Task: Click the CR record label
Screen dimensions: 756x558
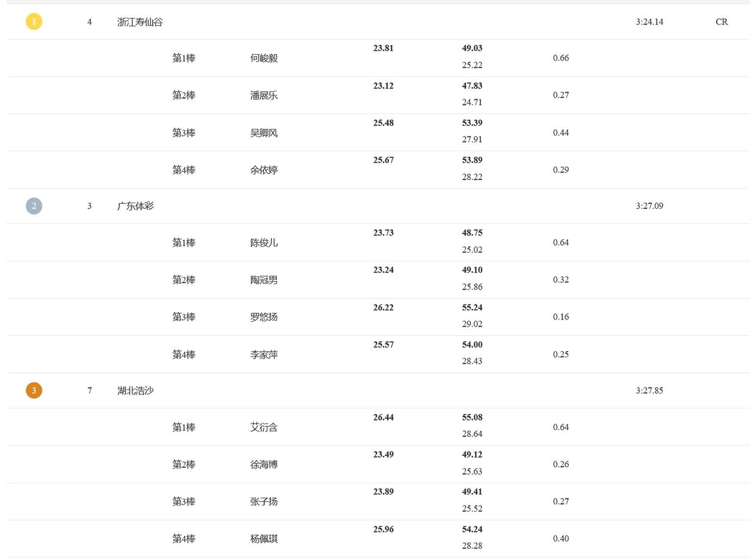Action: pyautogui.click(x=722, y=22)
